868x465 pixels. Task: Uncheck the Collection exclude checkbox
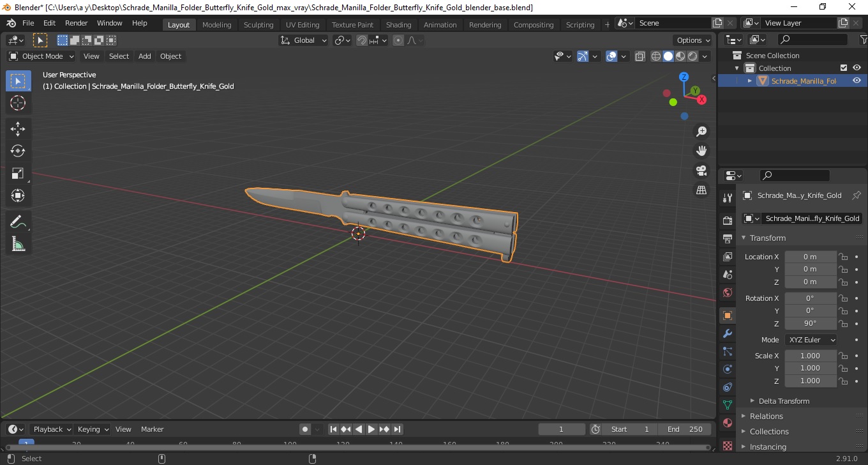[844, 68]
